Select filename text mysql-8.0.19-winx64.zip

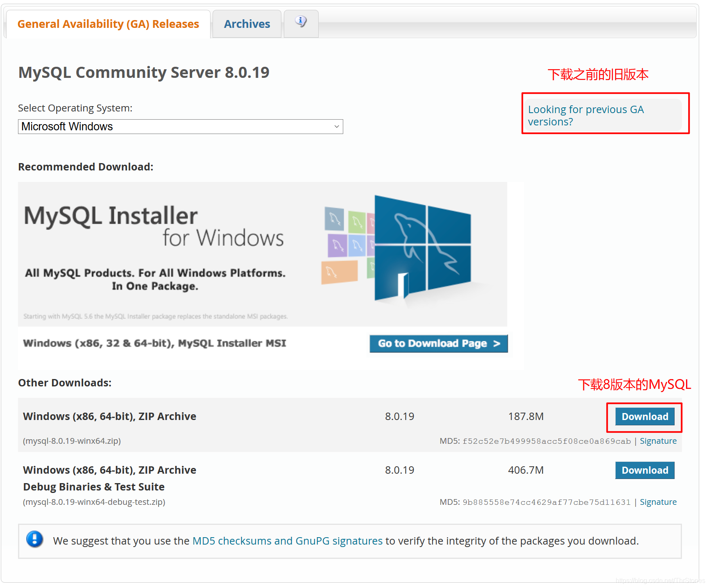(72, 441)
